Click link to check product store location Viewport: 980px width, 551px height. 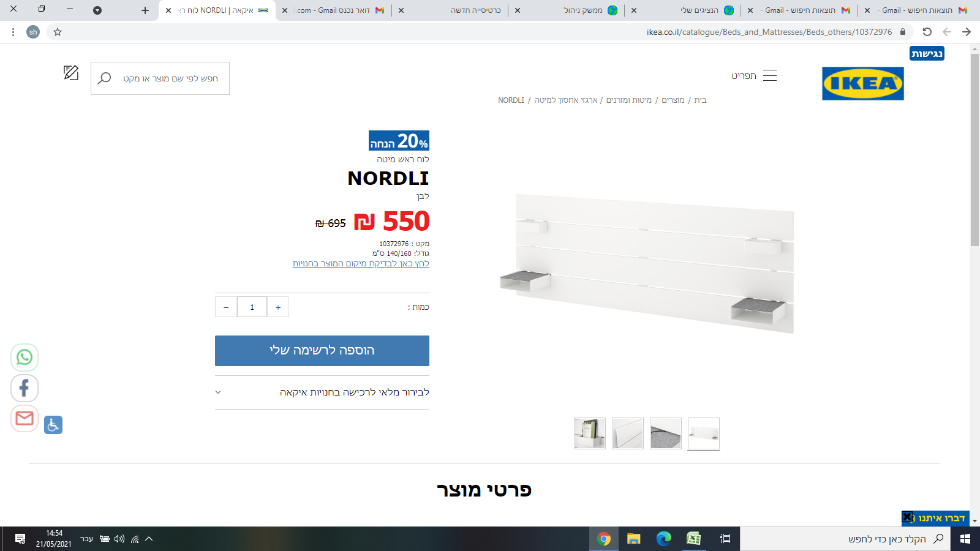[x=361, y=264]
